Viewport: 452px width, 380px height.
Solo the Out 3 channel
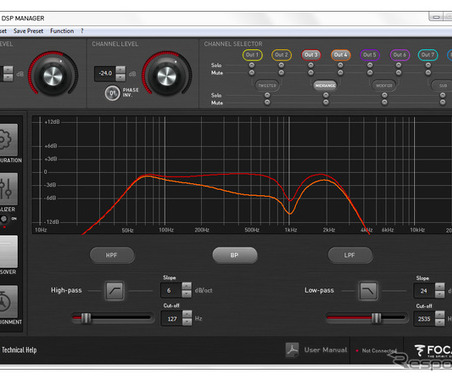click(x=311, y=65)
